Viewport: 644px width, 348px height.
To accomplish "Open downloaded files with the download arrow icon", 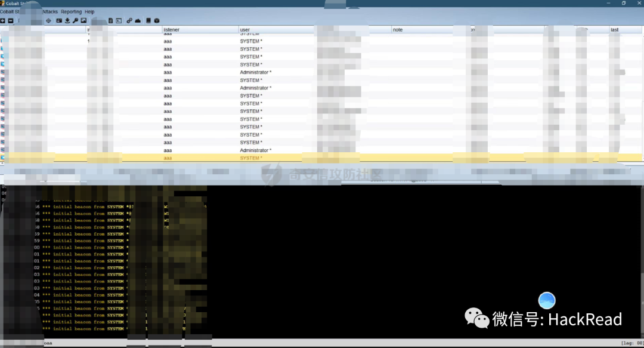I will pos(67,20).
